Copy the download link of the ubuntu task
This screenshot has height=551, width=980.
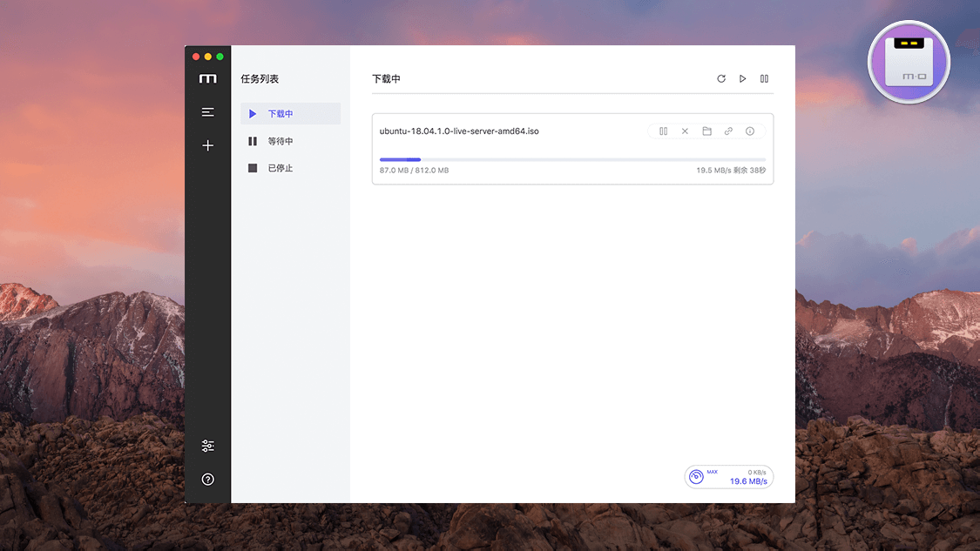point(728,131)
